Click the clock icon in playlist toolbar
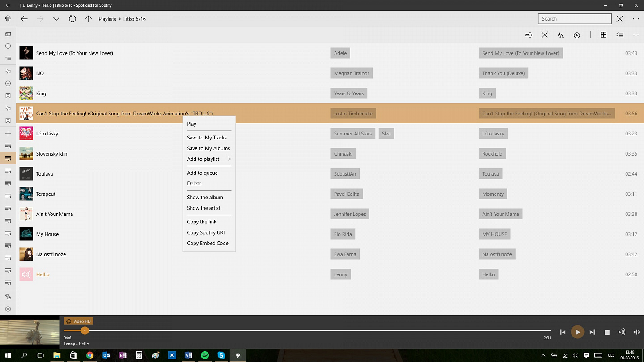Viewport: 644px width, 362px height. [577, 35]
